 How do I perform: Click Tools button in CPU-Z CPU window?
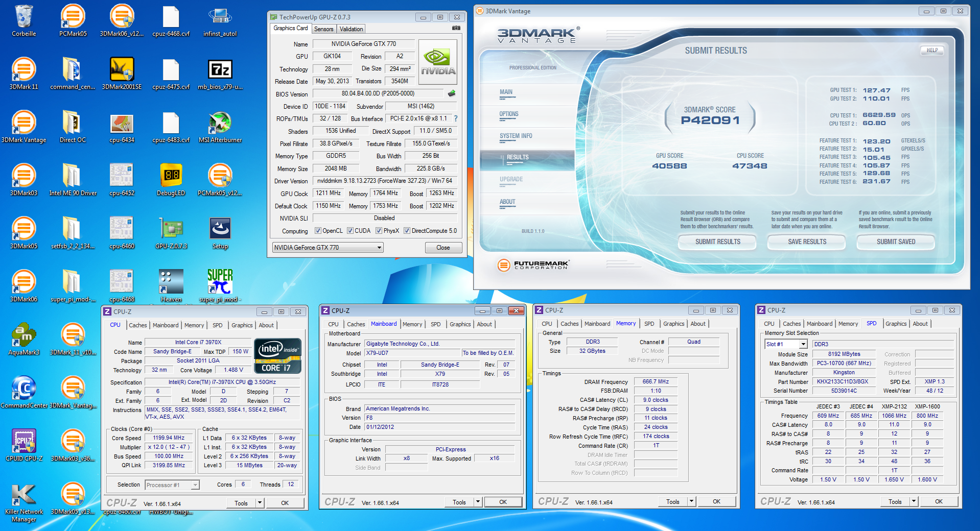[241, 503]
